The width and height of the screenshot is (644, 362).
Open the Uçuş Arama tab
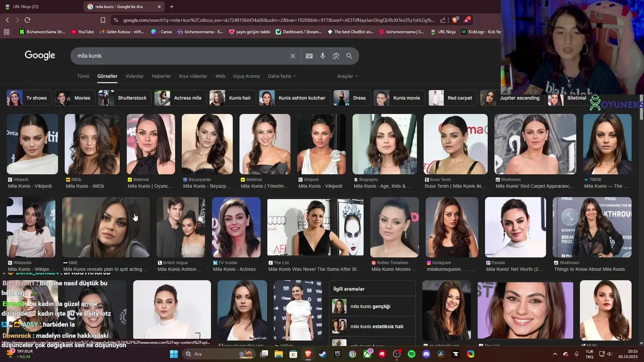coord(247,76)
